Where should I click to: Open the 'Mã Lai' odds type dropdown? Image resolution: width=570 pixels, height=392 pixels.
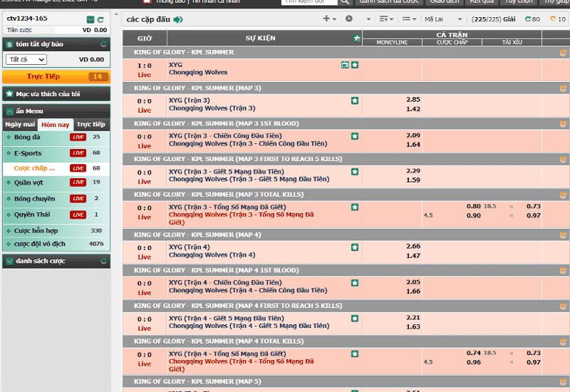tap(442, 19)
